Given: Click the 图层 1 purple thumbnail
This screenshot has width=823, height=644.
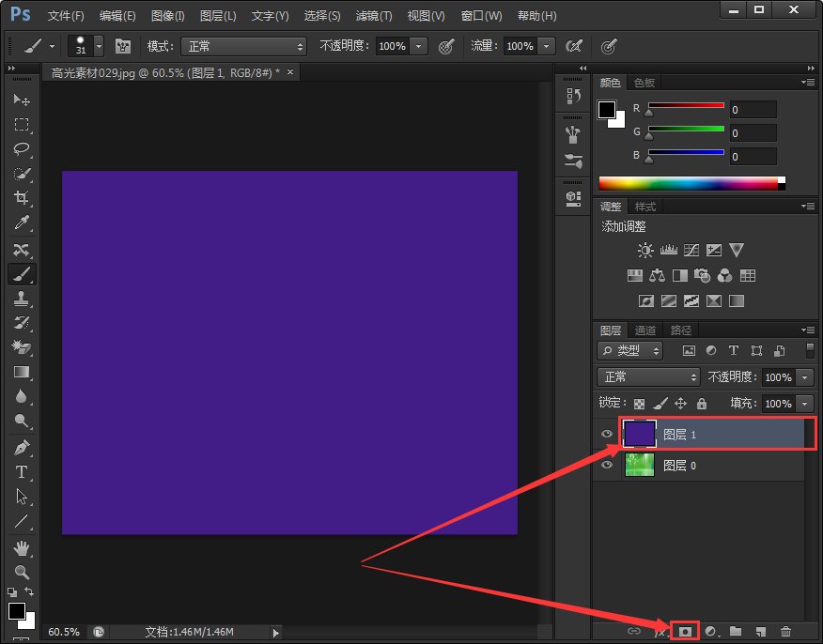Looking at the screenshot, I should coord(640,434).
